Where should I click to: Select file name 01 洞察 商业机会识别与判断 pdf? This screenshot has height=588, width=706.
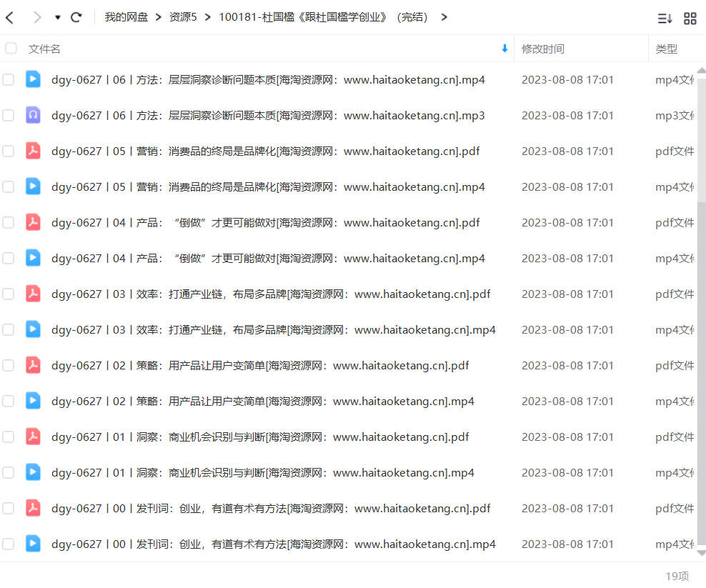[x=260, y=437]
